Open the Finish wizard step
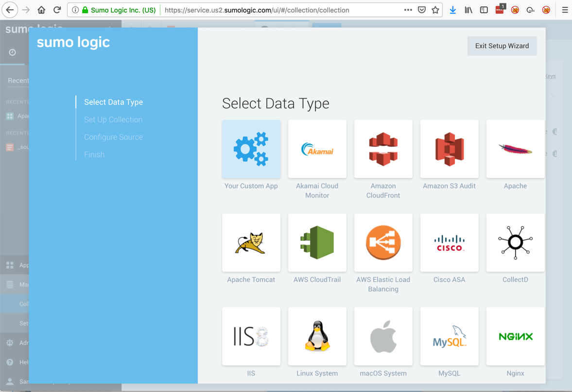The width and height of the screenshot is (572, 392). tap(94, 154)
